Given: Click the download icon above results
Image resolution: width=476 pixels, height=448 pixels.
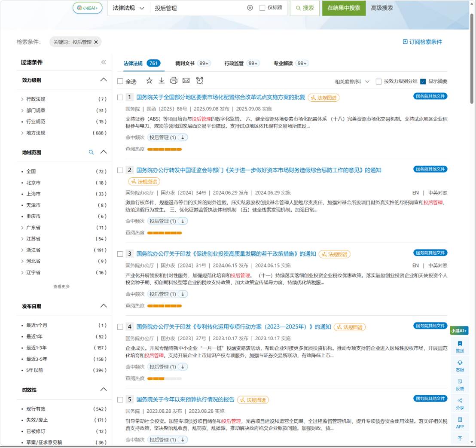Looking at the screenshot, I should click(x=162, y=81).
